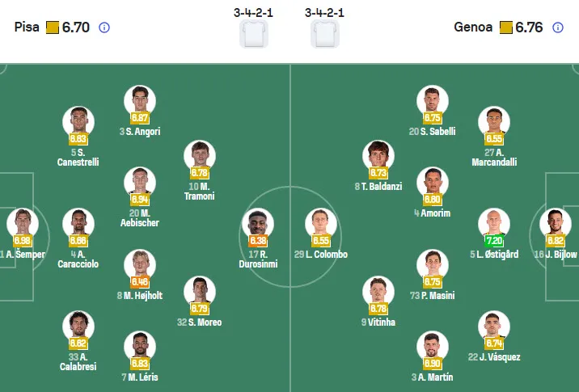Click Genoa's formation jersey icon
The width and height of the screenshot is (579, 392).
tap(324, 34)
